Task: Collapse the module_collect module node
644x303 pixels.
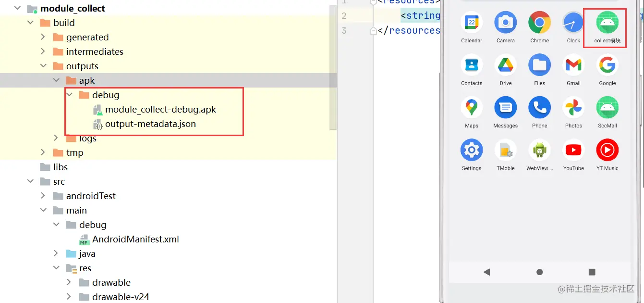Action: pos(18,9)
